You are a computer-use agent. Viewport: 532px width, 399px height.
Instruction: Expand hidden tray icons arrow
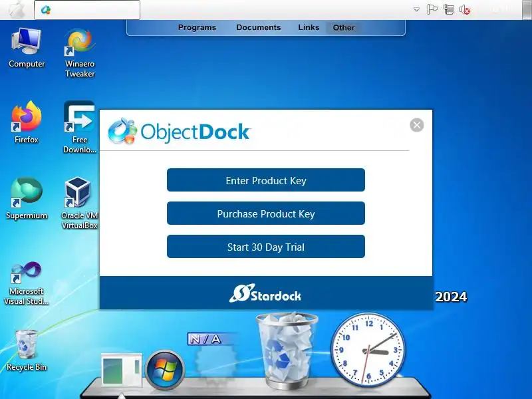417,9
